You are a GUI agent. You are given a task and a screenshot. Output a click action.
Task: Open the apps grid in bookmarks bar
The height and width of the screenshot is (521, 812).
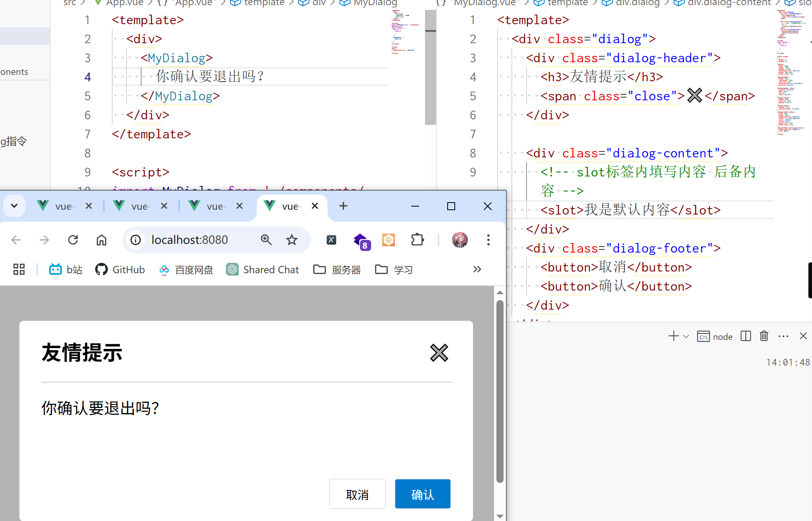click(x=19, y=270)
